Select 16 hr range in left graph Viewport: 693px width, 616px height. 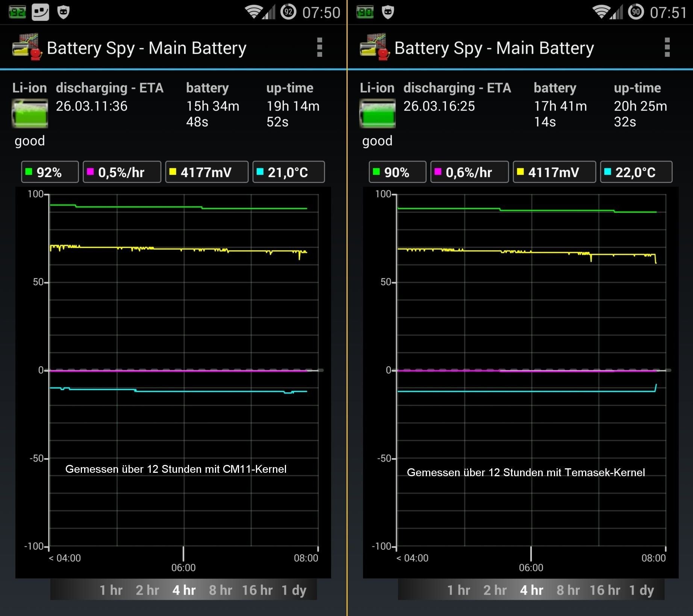(257, 590)
